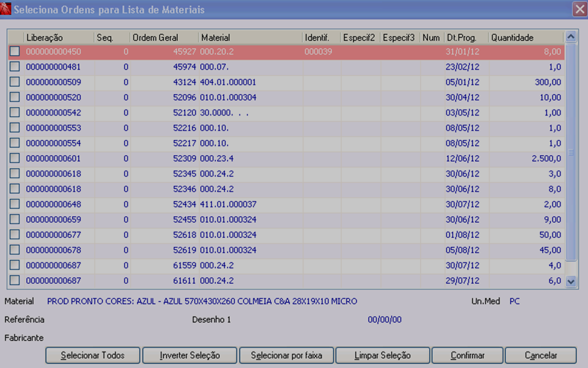Confirm with the Confirmar button
Image resolution: width=588 pixels, height=368 pixels.
point(467,356)
